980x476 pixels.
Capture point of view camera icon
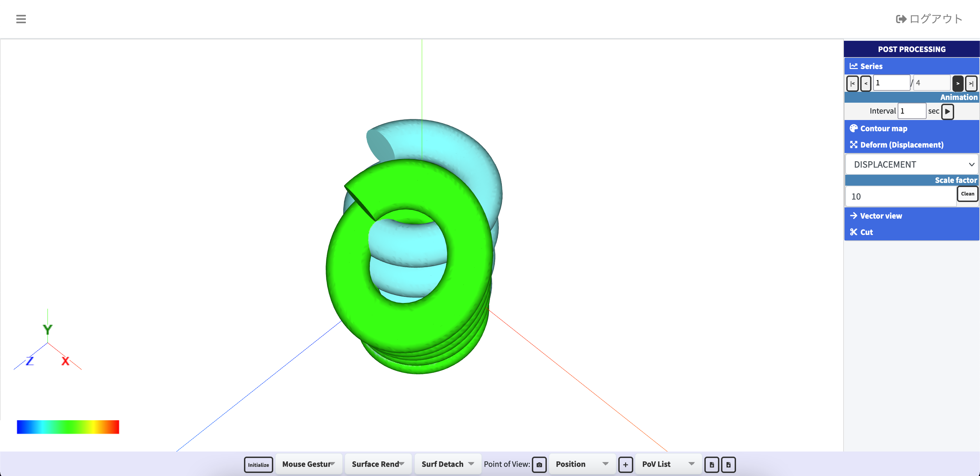point(539,464)
